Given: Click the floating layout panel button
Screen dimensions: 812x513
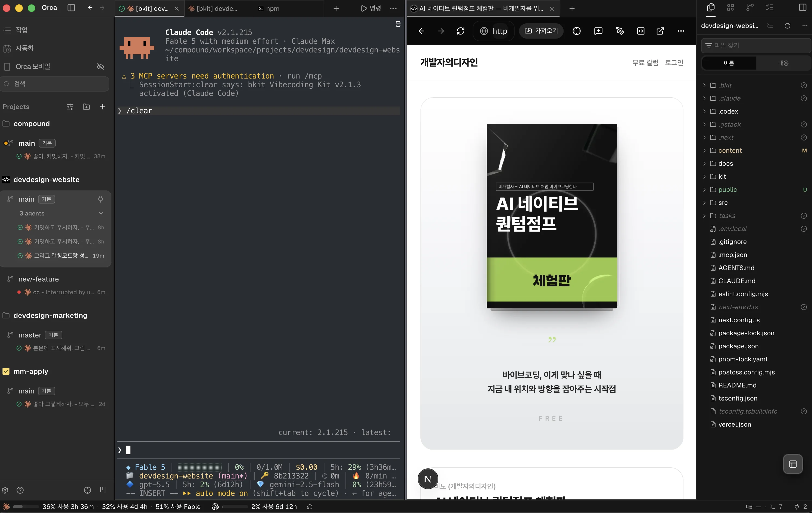Looking at the screenshot, I should click(x=793, y=464).
